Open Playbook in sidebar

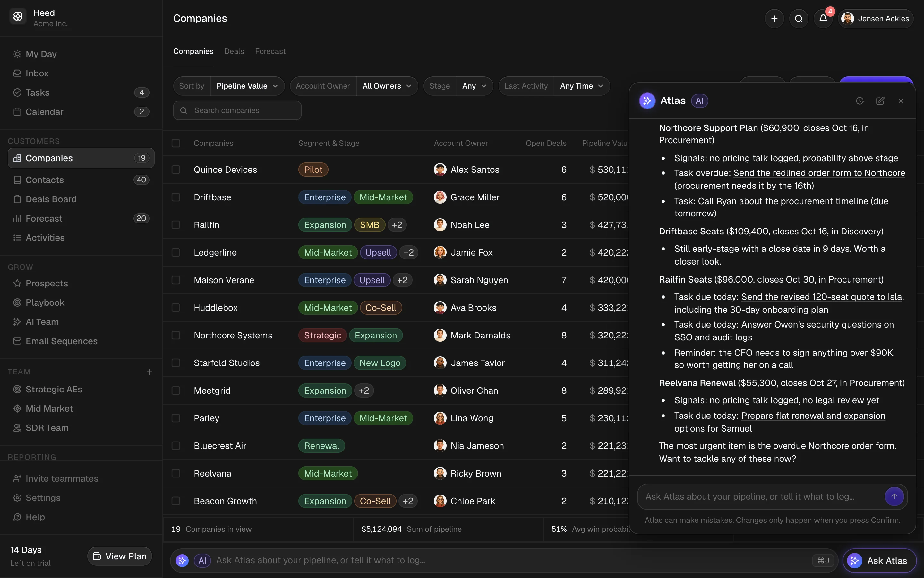click(81, 302)
